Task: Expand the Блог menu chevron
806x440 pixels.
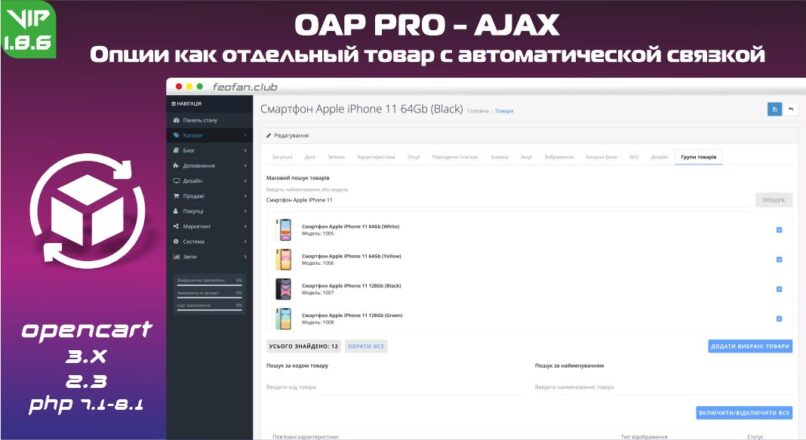Action: pos(245,151)
